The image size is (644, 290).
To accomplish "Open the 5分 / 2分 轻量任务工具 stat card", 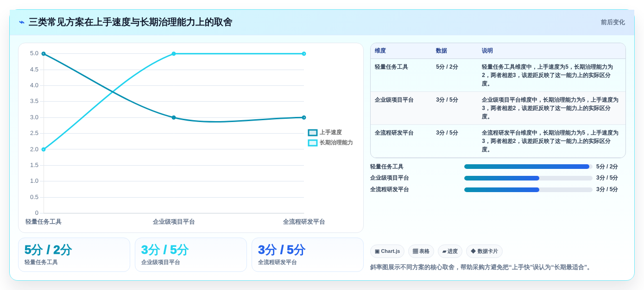I will 74,255.
